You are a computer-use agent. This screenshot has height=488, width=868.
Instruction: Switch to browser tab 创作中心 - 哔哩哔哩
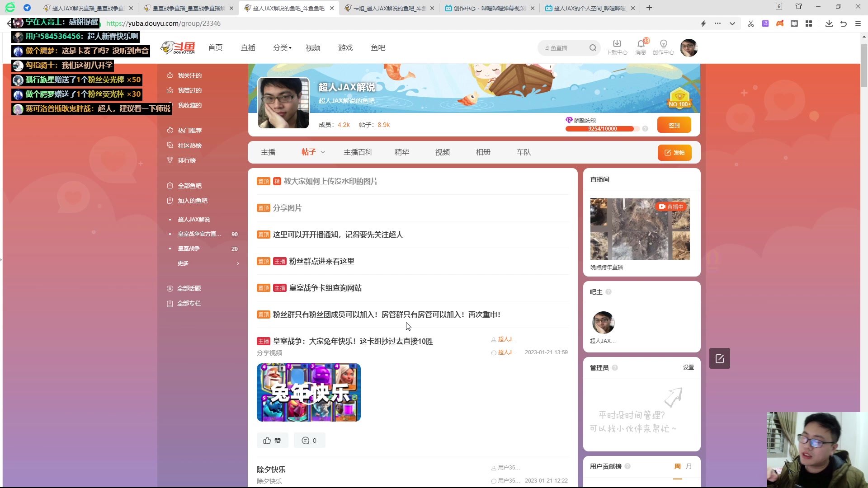coord(489,8)
